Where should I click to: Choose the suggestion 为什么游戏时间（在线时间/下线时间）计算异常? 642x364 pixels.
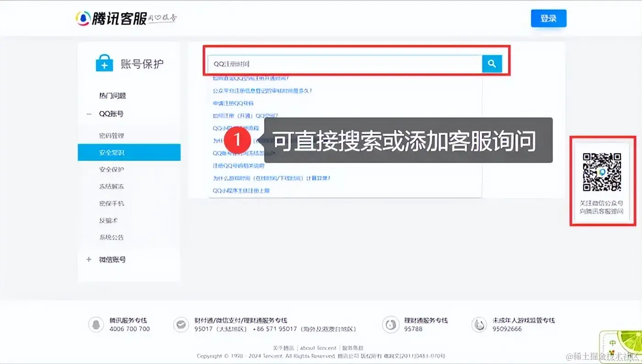point(271,178)
